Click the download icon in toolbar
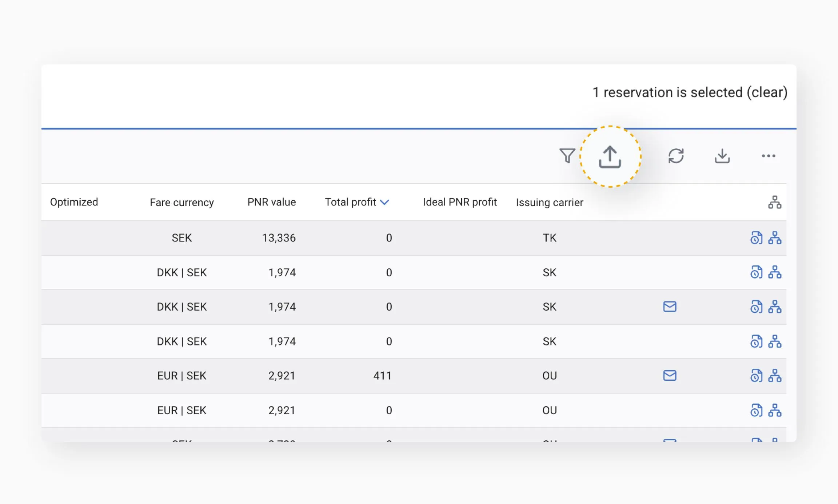Screen dimensions: 838x504 722,156
